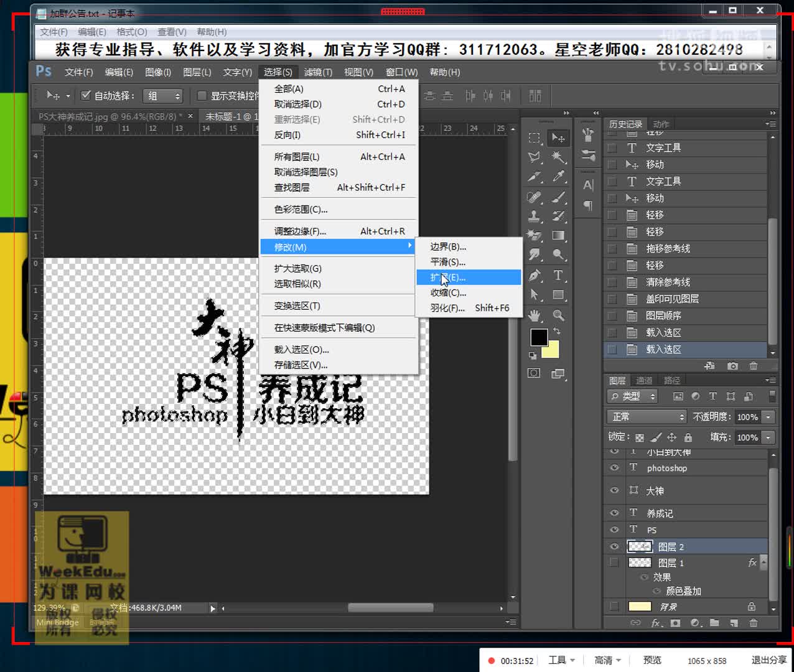Screen dimensions: 794x672
Task: Select the Move tool in the toolbox
Action: point(558,138)
